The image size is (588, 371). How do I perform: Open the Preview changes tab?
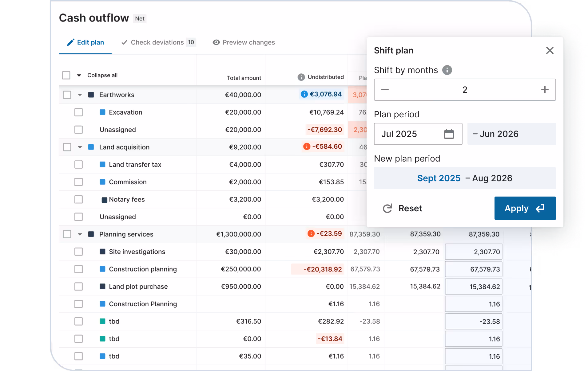coord(244,42)
